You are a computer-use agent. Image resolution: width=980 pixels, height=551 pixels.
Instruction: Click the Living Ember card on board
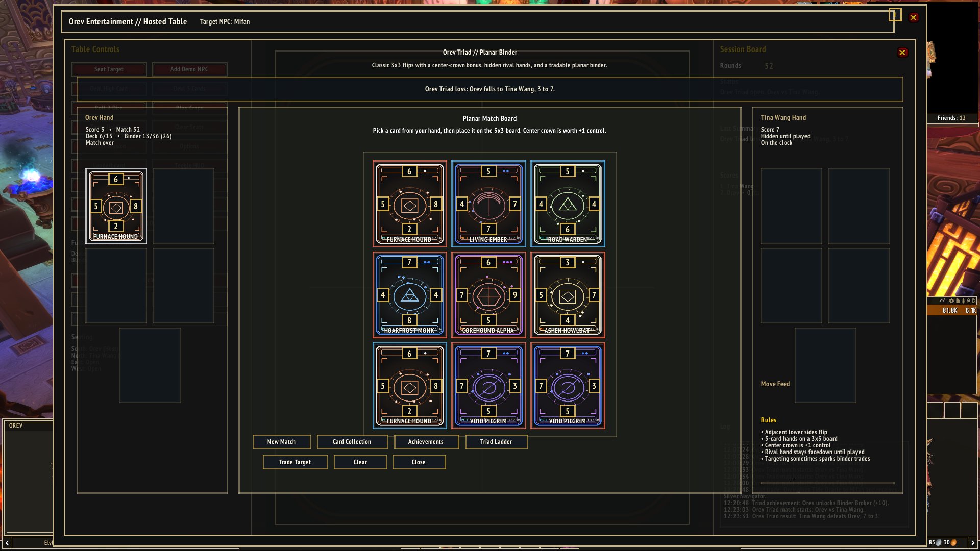[488, 204]
